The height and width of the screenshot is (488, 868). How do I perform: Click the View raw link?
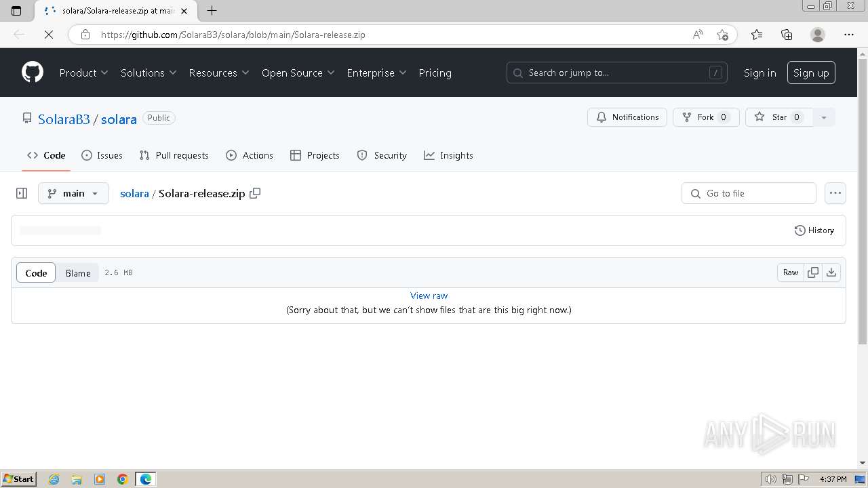[x=429, y=296]
